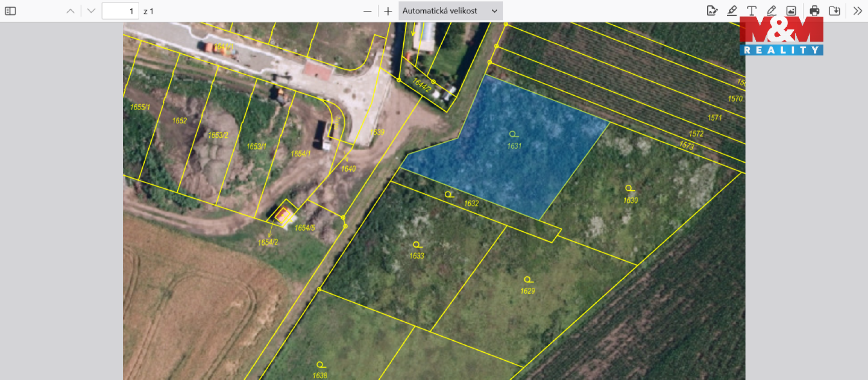Viewport: 868px width, 380px height.
Task: Select the add text tool
Action: point(751,11)
